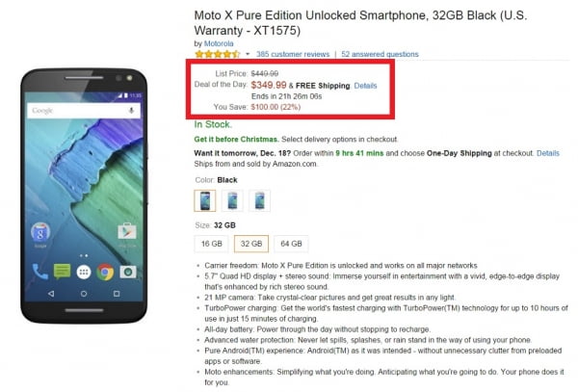578x392 pixels.
Task: Click the camera icon on phone image
Action: click(x=127, y=272)
